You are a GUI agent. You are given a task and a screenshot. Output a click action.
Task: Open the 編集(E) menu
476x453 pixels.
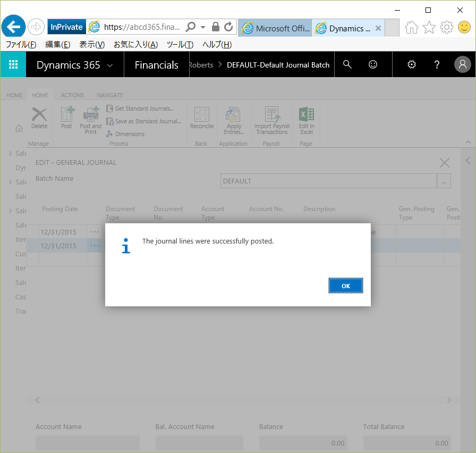tap(58, 45)
